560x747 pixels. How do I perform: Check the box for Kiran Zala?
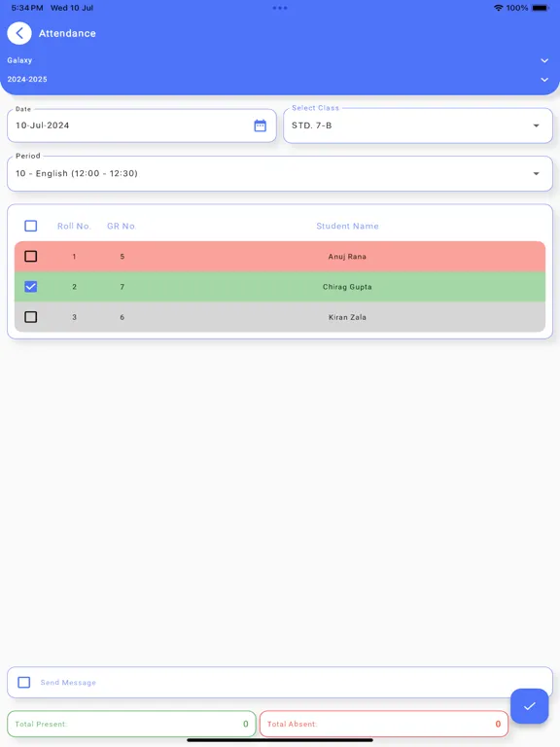point(30,317)
